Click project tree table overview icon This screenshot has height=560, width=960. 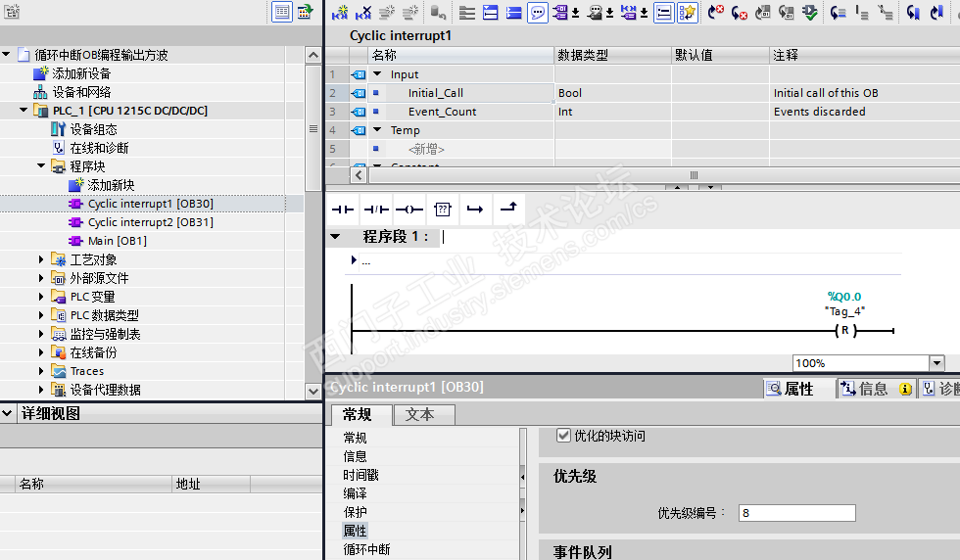point(305,12)
